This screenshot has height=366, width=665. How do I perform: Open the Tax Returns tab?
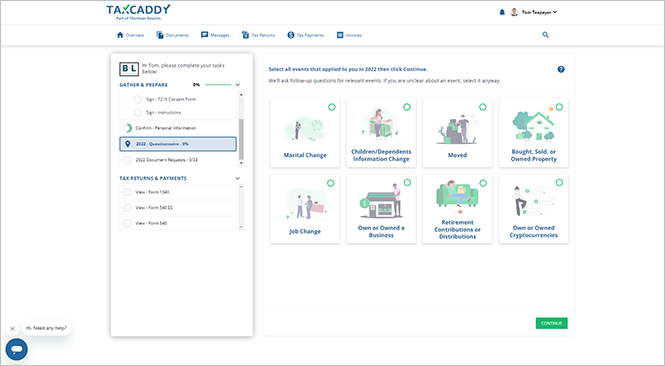click(x=258, y=35)
